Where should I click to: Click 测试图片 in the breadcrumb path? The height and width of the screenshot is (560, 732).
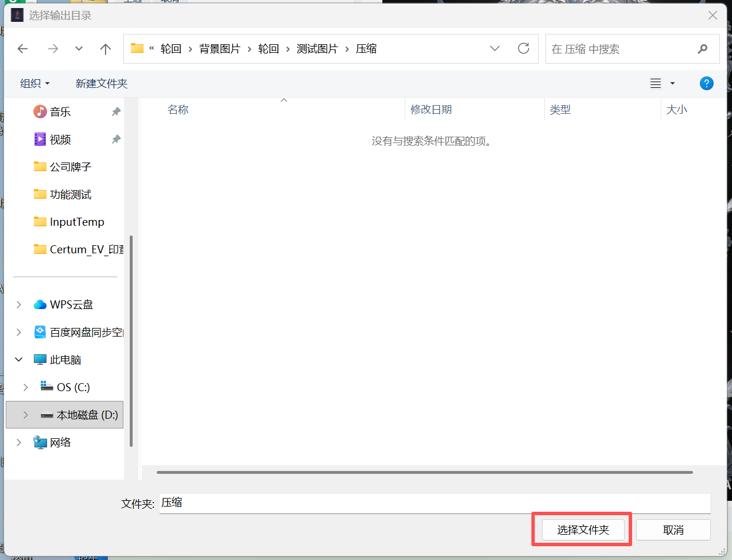pyautogui.click(x=317, y=49)
